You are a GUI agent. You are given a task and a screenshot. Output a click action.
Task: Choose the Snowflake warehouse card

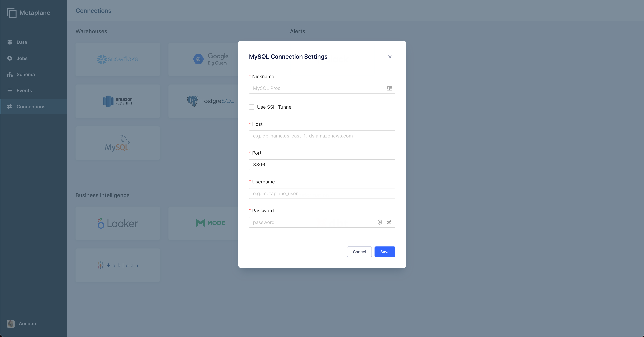(117, 59)
